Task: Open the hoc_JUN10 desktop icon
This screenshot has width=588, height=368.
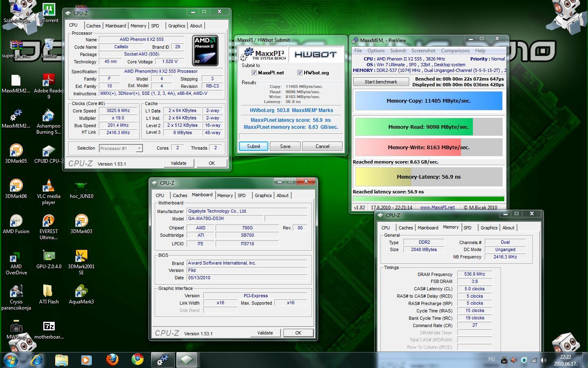Action: [x=81, y=189]
